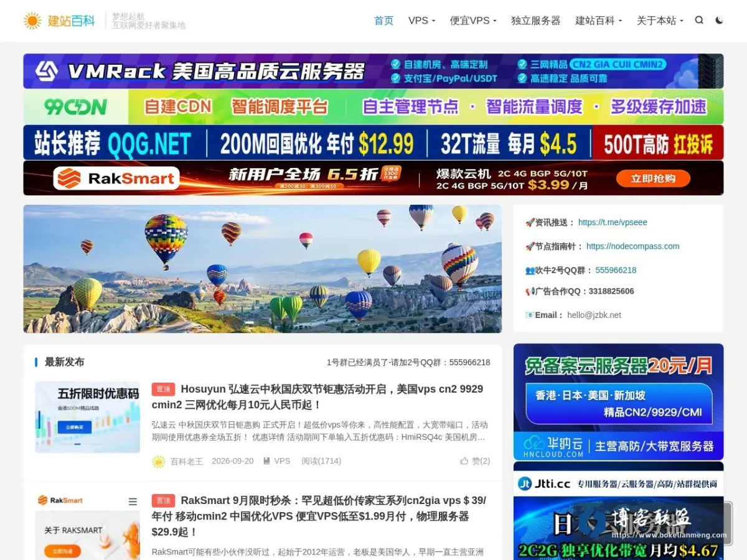
Task: Click the rocket icon beside 节点指南针
Action: 530,246
